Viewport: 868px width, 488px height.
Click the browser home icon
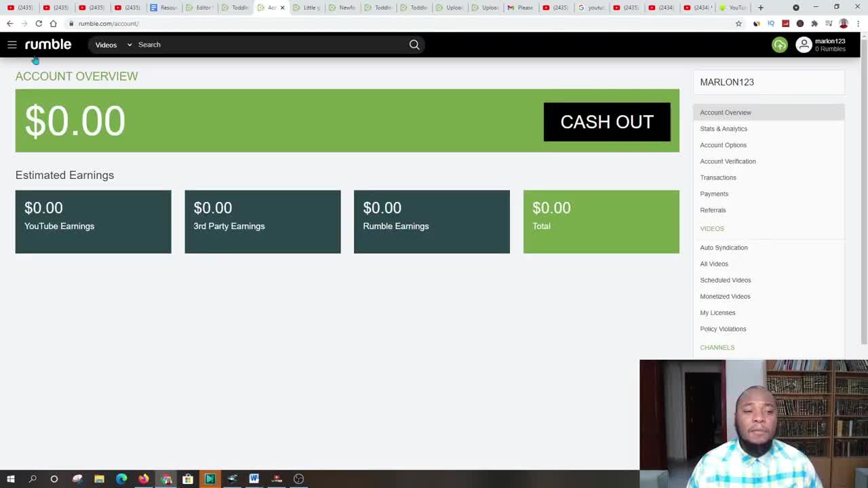pos(53,24)
